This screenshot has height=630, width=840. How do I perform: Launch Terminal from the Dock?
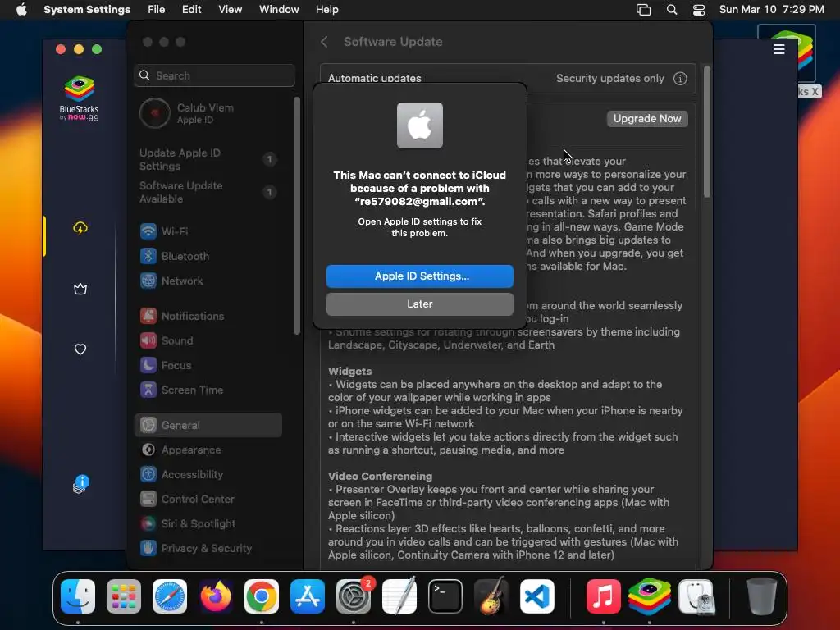[445, 596]
